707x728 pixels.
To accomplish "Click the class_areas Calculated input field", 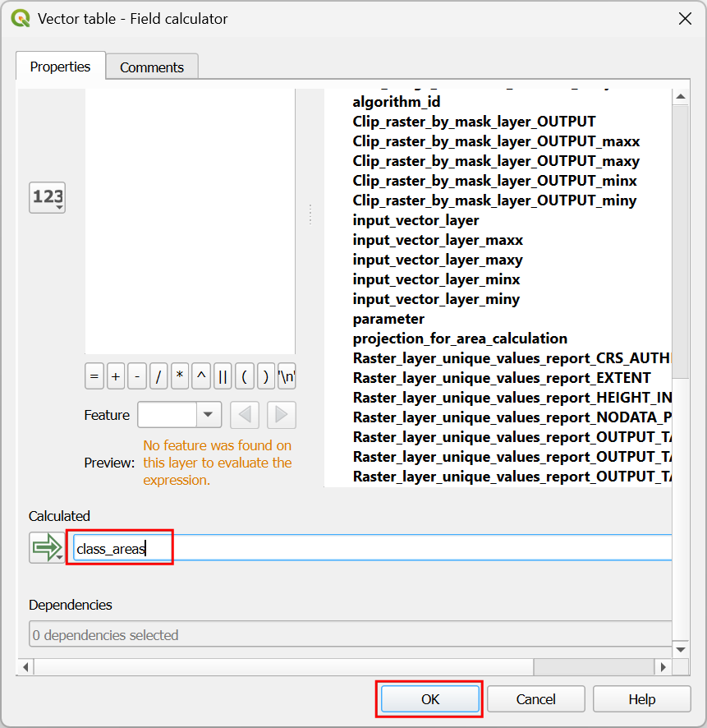I will coord(370,548).
